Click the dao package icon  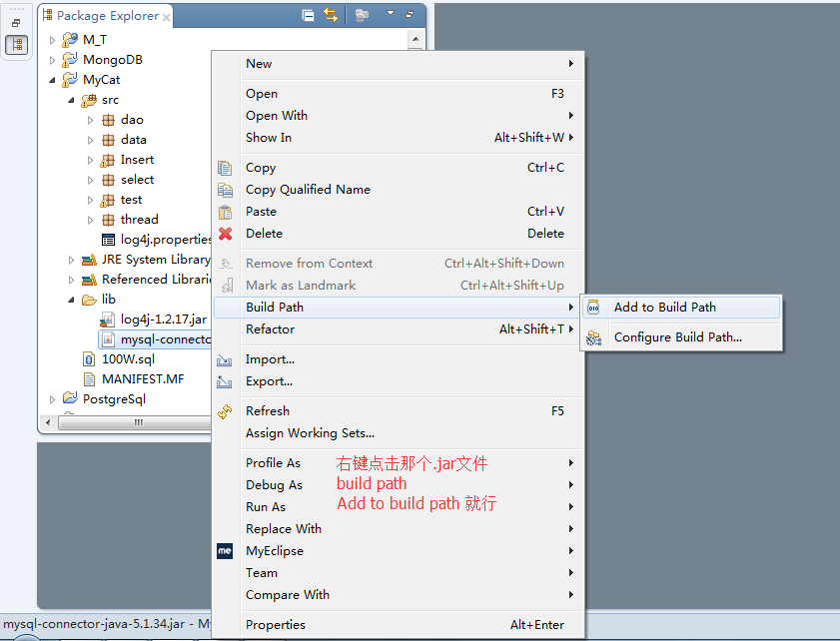coord(108,120)
